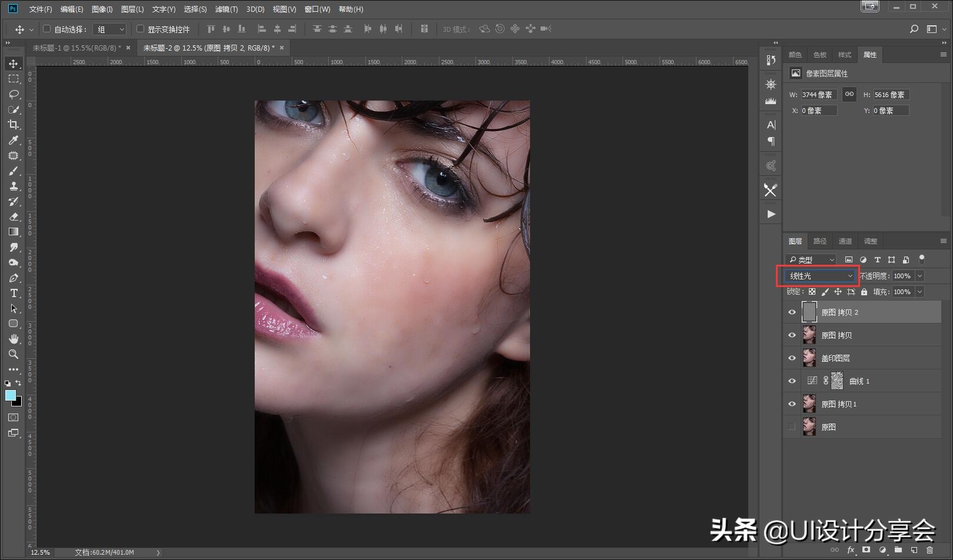Screen dimensions: 953x560
Task: Select the Hand tool
Action: [x=13, y=339]
